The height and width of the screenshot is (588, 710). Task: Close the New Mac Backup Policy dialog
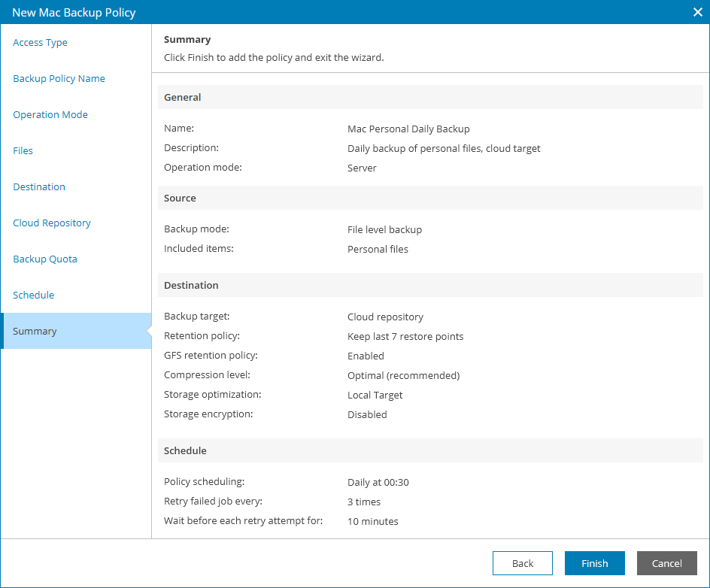[x=697, y=12]
